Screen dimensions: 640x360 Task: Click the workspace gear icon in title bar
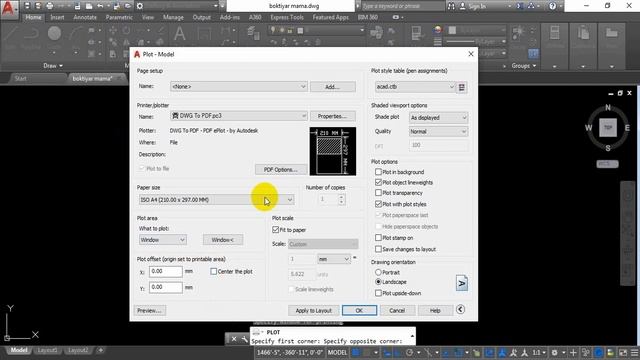click(140, 6)
